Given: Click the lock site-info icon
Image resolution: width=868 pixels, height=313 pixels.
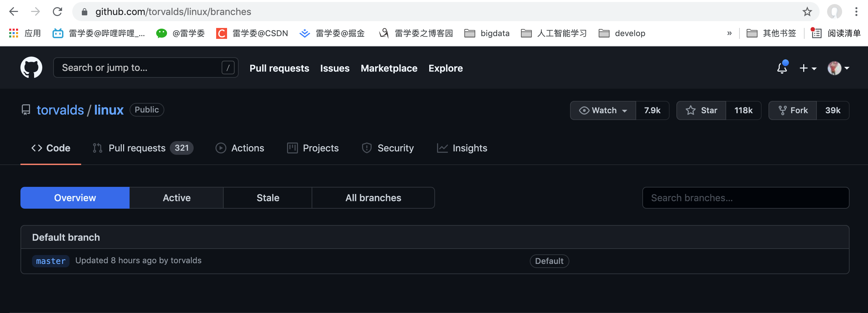Looking at the screenshot, I should pyautogui.click(x=85, y=12).
